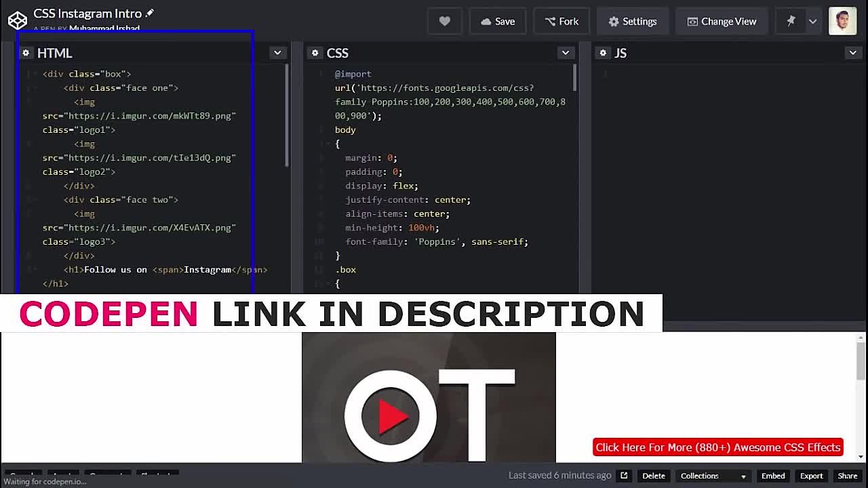Image resolution: width=868 pixels, height=488 pixels.
Task: Expand CSS panel dropdown chevron
Action: [x=566, y=53]
